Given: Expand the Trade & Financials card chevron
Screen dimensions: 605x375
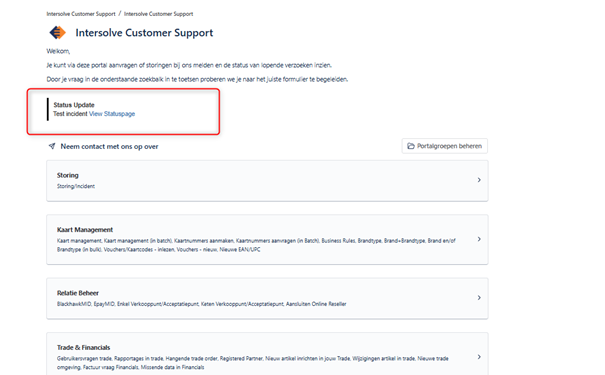Looking at the screenshot, I should tap(479, 357).
